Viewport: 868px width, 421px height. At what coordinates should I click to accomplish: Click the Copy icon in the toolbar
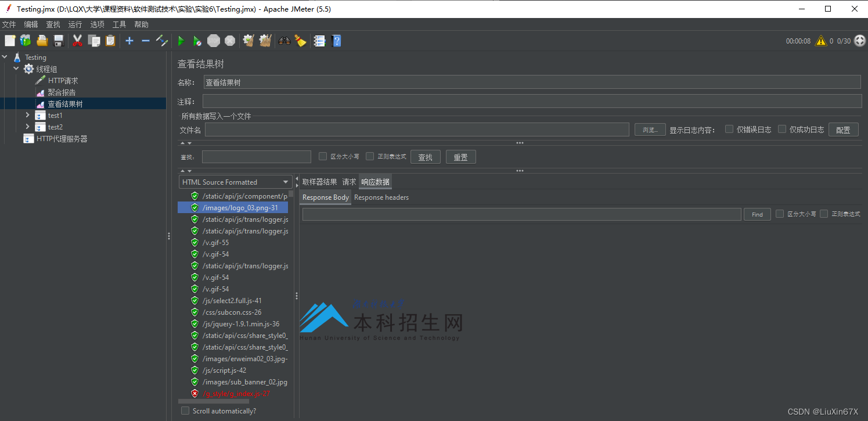click(94, 41)
